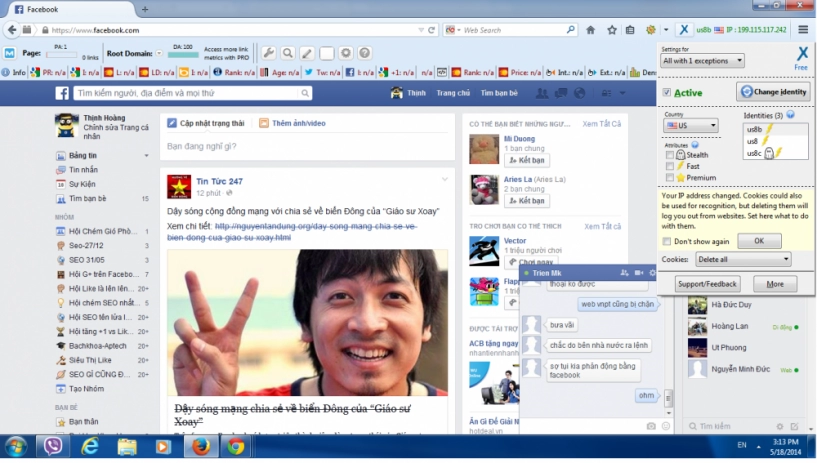Click the DA 100 progress bar
The height and width of the screenshot is (463, 817).
point(183,55)
